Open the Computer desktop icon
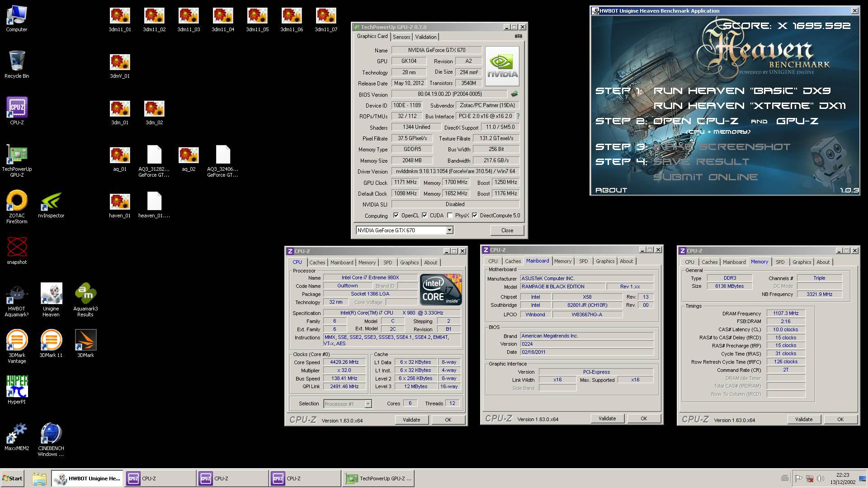 click(17, 19)
